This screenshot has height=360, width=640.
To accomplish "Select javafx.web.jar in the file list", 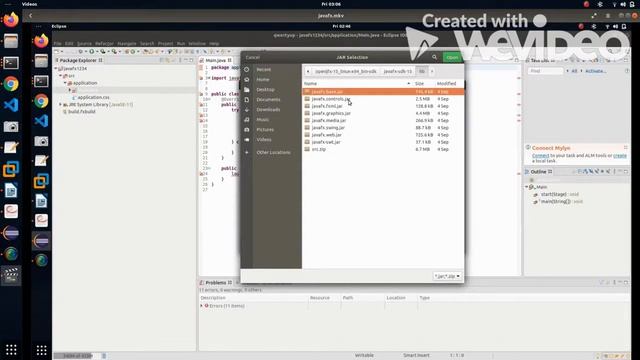I will [x=383, y=135].
